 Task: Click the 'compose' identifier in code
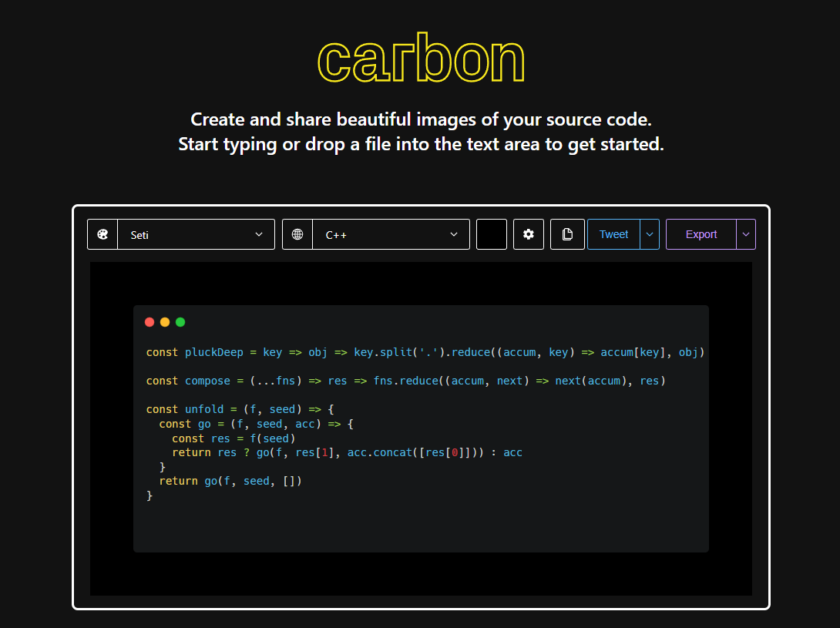coord(207,381)
